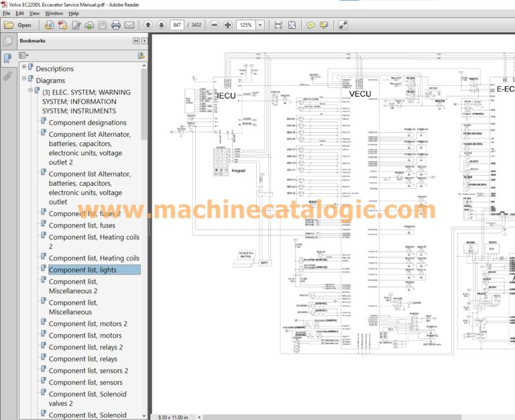
Task: Open the zoom level dropdown arrow
Action: tap(260, 25)
